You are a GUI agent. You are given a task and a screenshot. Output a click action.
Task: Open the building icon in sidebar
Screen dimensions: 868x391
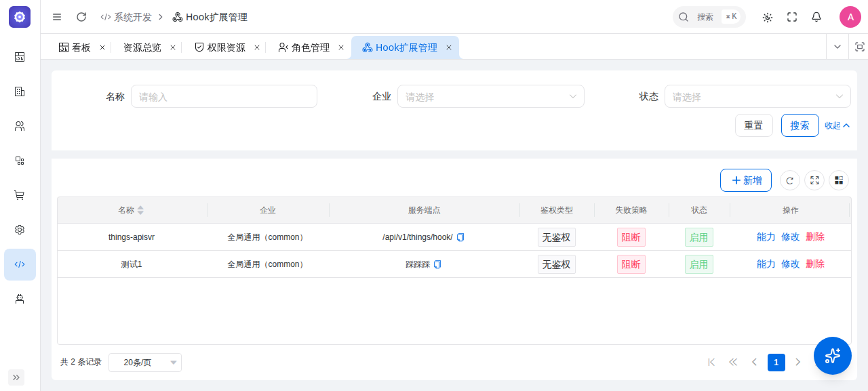point(20,91)
